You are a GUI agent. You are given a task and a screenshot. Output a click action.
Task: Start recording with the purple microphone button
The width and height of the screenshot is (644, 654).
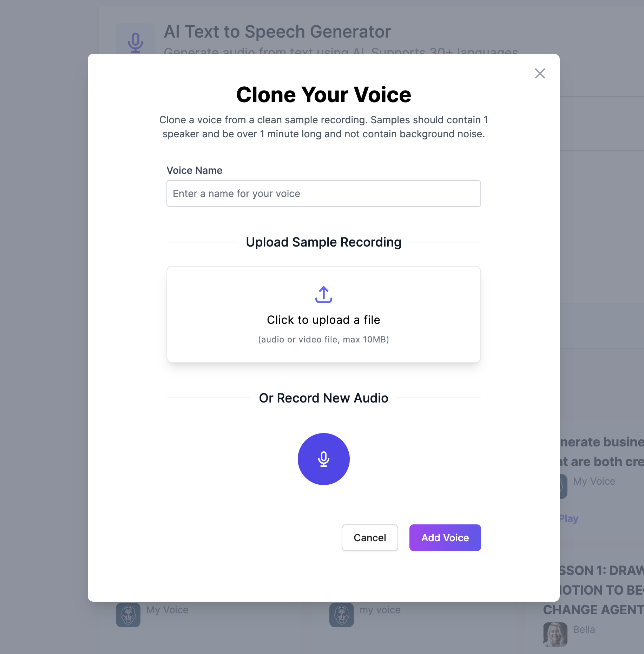click(x=323, y=459)
